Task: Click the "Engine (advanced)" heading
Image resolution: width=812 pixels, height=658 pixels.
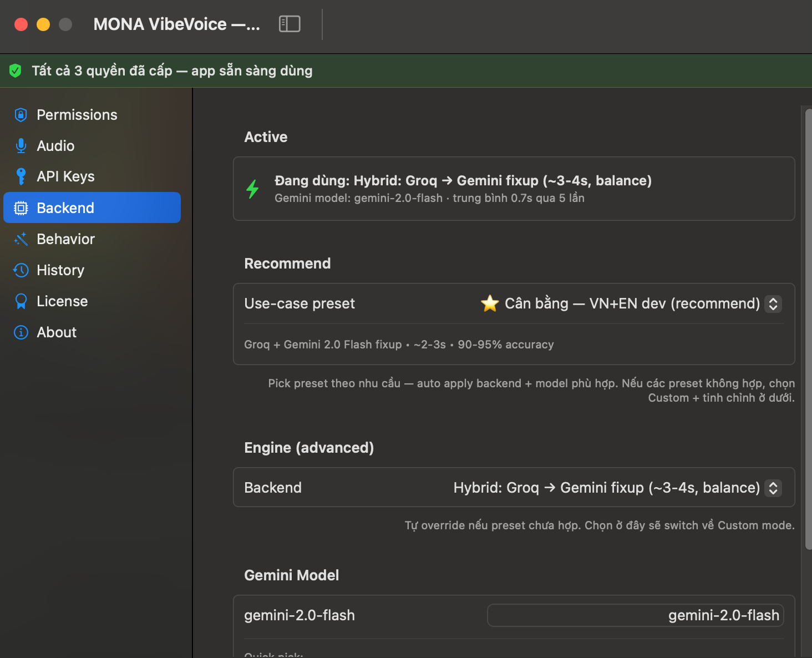Action: [x=309, y=448]
